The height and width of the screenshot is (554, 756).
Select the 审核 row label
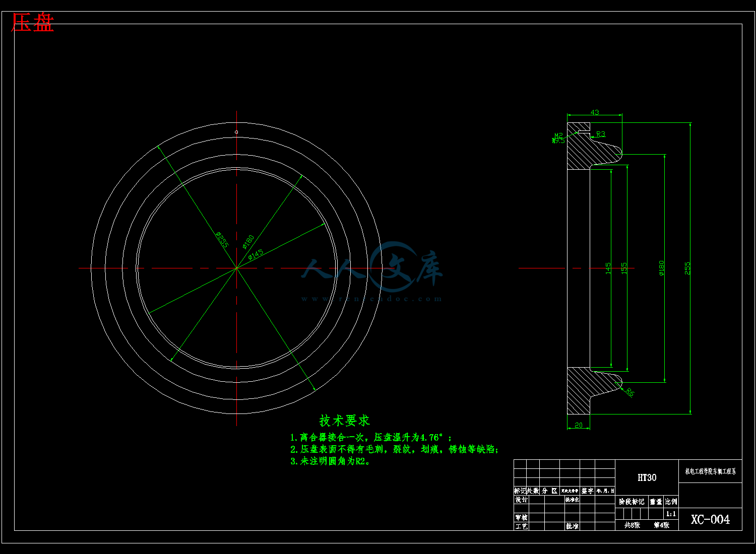coord(521,517)
